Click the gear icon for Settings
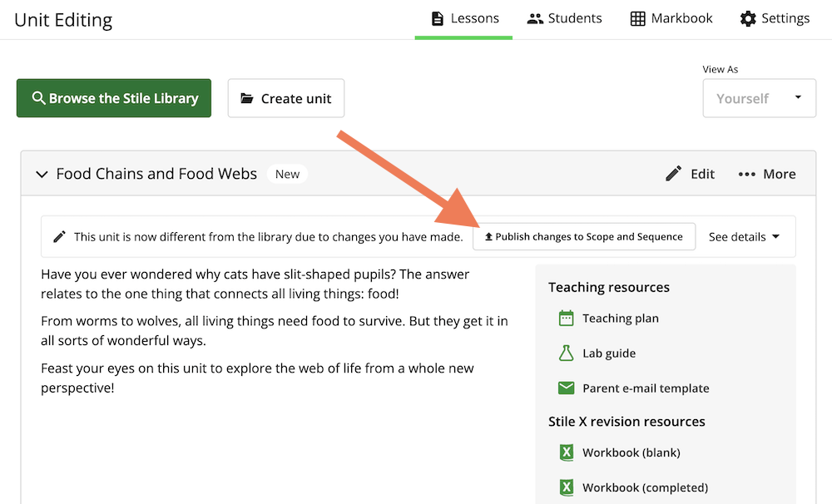 (x=748, y=18)
